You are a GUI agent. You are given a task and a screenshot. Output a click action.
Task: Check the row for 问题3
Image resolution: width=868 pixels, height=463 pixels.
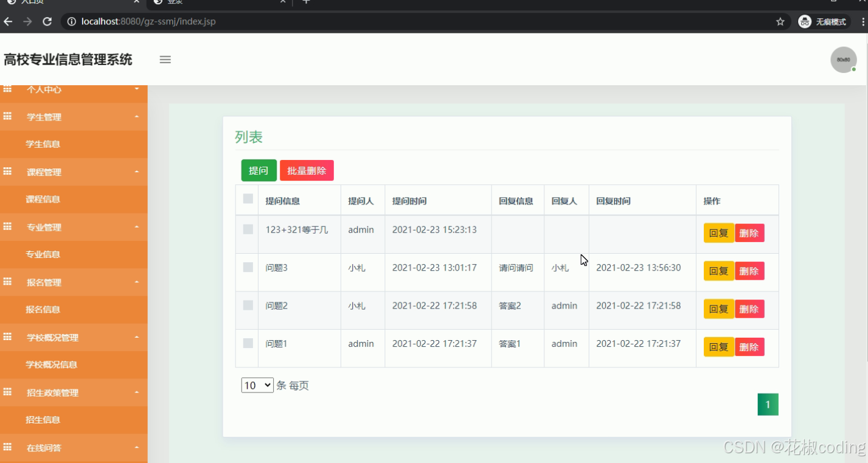248,267
